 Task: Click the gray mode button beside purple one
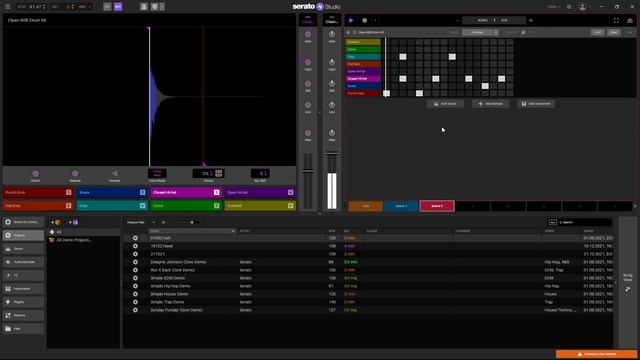coord(107,7)
